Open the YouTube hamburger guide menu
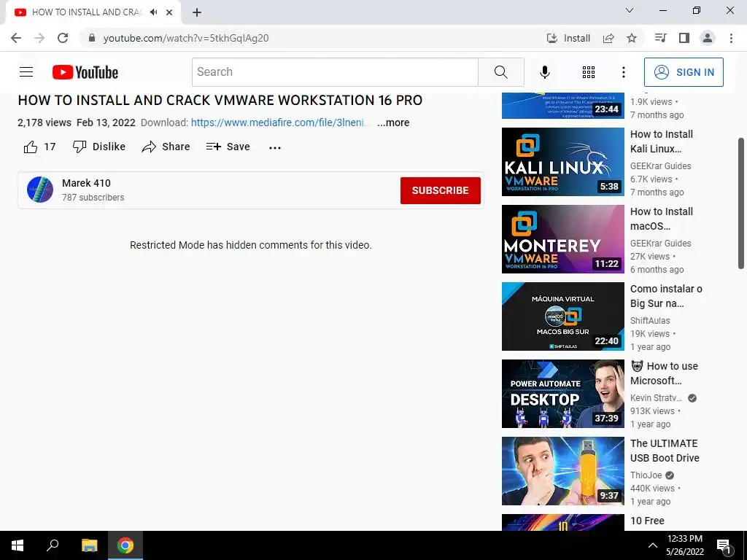The height and width of the screenshot is (560, 747). 26,72
